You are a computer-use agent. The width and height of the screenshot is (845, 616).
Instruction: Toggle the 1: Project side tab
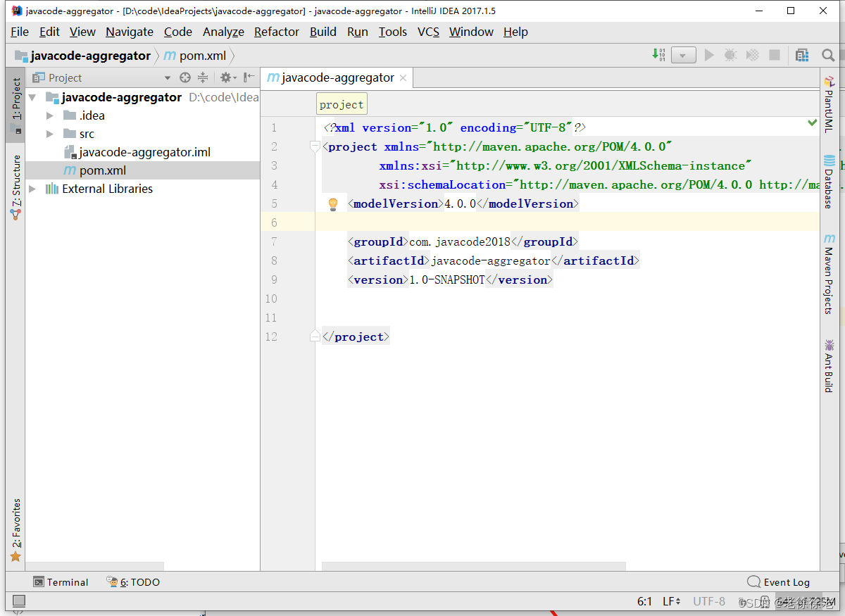tap(16, 105)
